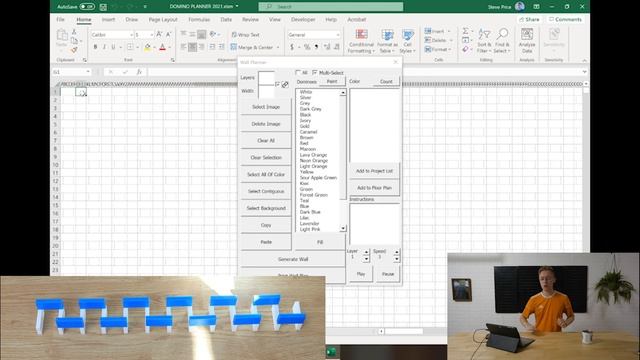Toggle the AutoSave switch

click(87, 7)
